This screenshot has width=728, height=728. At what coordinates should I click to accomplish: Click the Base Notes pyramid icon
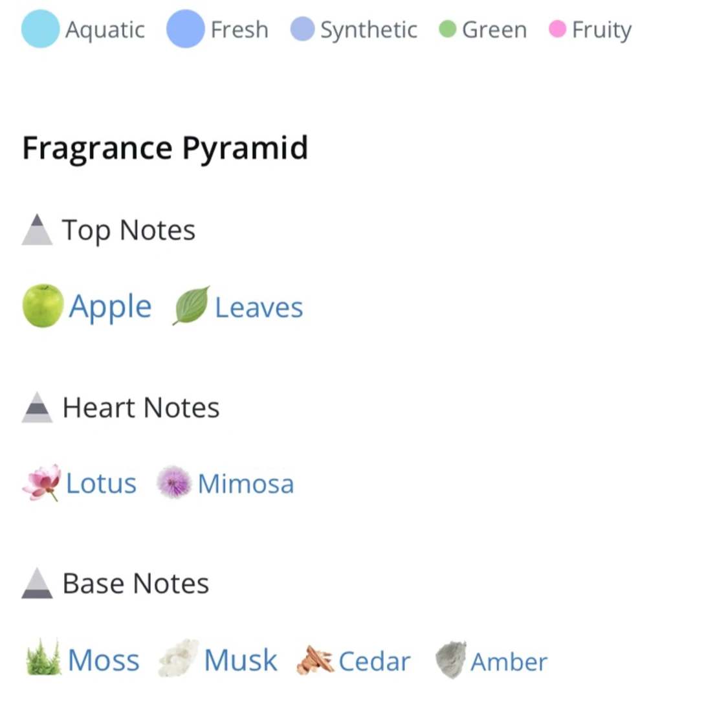click(x=37, y=583)
